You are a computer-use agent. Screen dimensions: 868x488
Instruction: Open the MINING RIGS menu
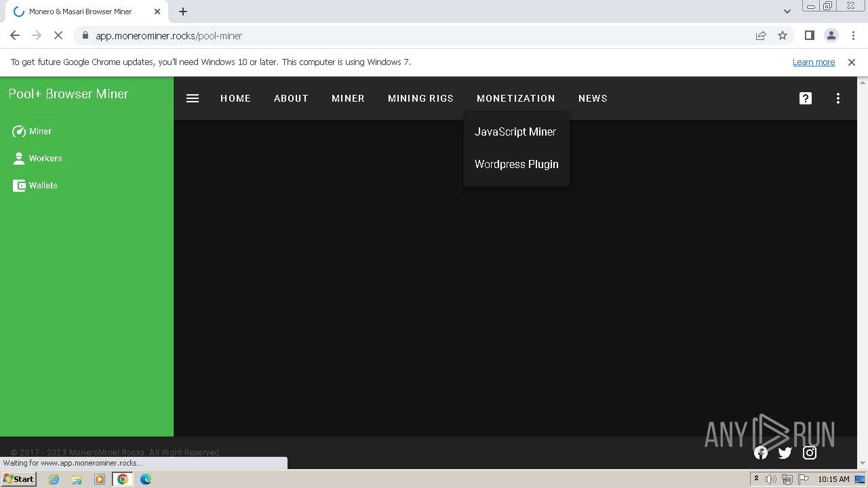click(420, 98)
